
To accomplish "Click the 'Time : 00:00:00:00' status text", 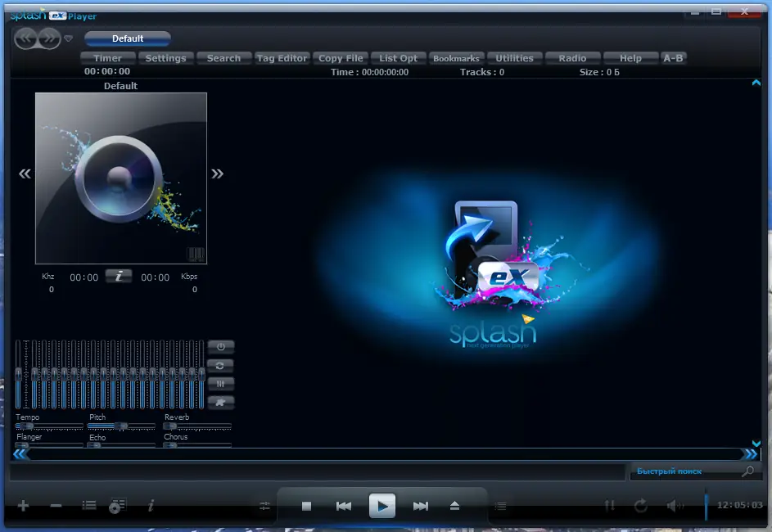I will point(369,72).
